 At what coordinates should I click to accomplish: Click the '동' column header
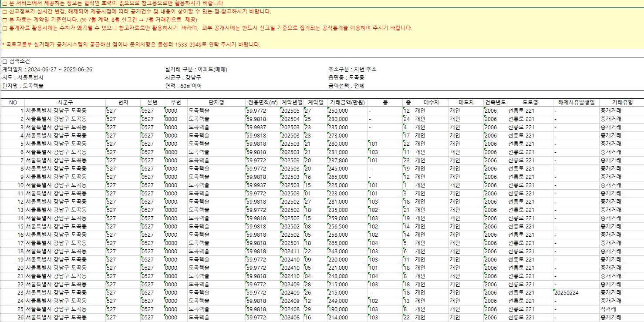point(385,103)
